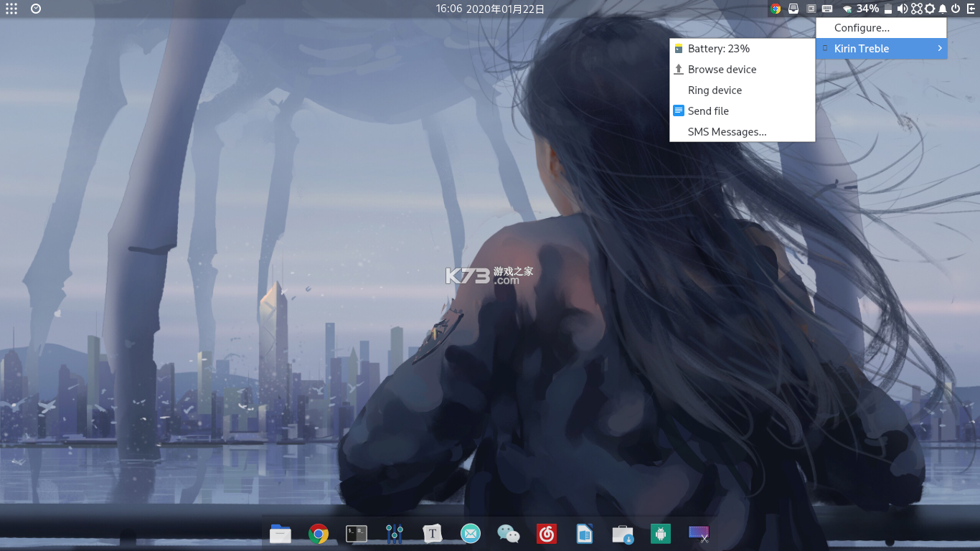
Task: Launch the Android app from the dock
Action: tap(661, 534)
